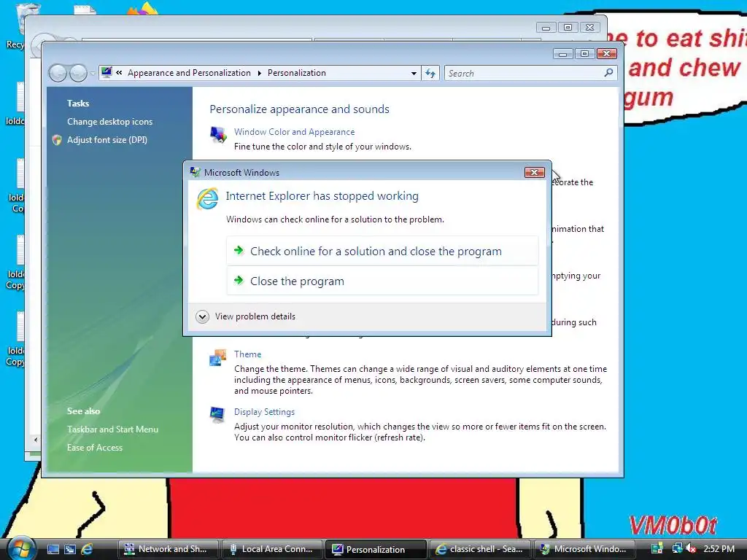
Task: Select Appearance and Personalization breadcrumb
Action: click(189, 73)
